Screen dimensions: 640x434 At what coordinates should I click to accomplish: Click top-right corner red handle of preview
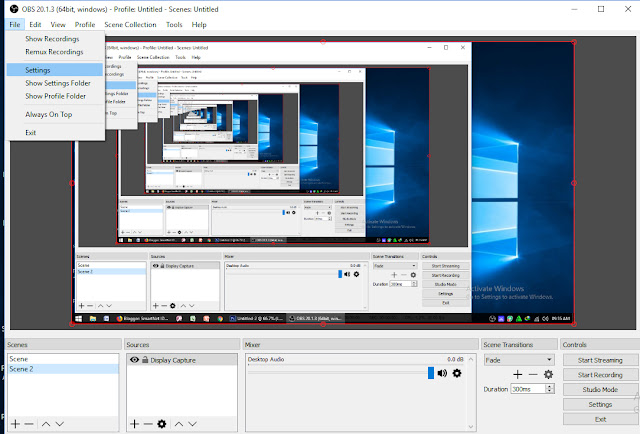click(574, 42)
